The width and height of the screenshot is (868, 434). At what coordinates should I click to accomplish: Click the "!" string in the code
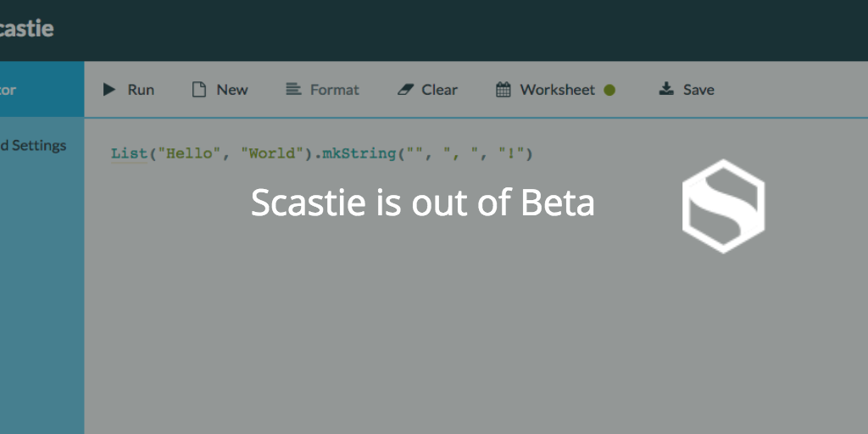510,154
